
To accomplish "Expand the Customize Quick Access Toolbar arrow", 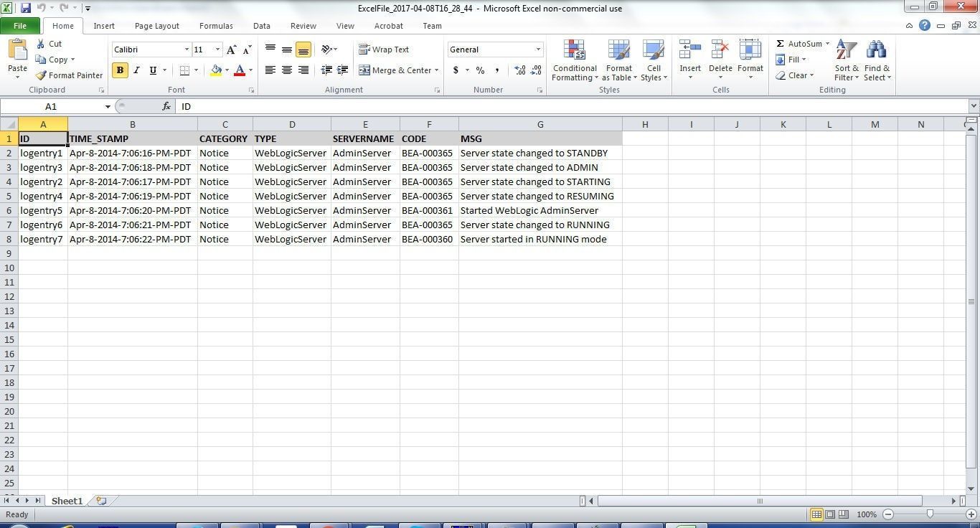I will 88,8.
